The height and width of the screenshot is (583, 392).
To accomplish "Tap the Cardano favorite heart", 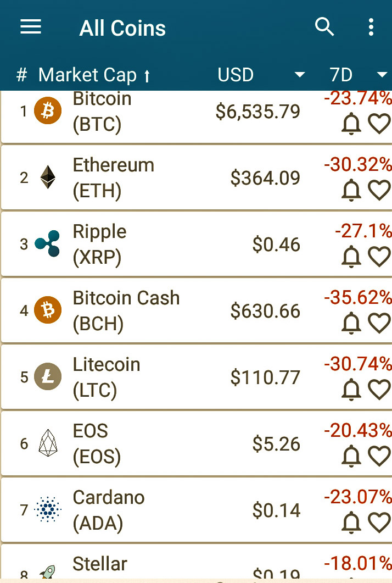I will 379,523.
